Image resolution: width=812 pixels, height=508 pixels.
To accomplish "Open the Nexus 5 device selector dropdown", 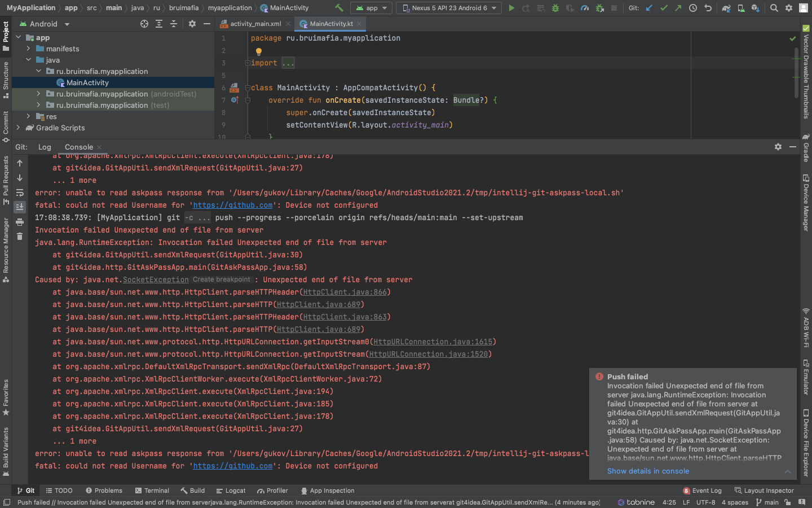I will (x=448, y=8).
